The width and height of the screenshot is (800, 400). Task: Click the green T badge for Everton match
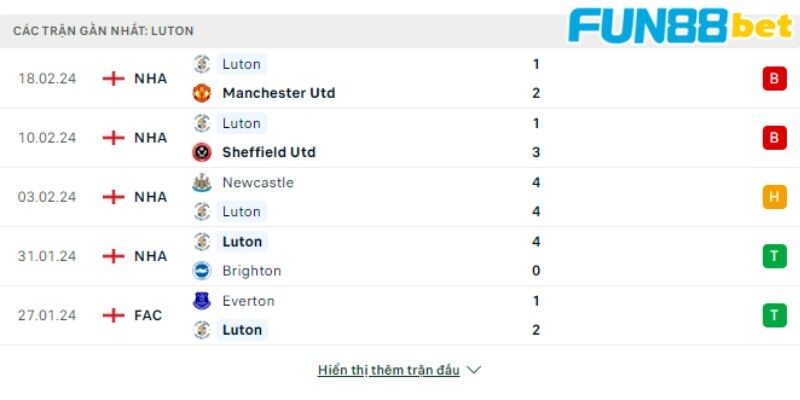pyautogui.click(x=774, y=315)
